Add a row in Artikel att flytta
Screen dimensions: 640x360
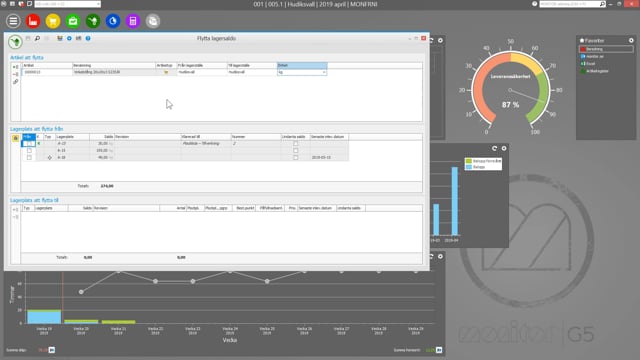16,67
